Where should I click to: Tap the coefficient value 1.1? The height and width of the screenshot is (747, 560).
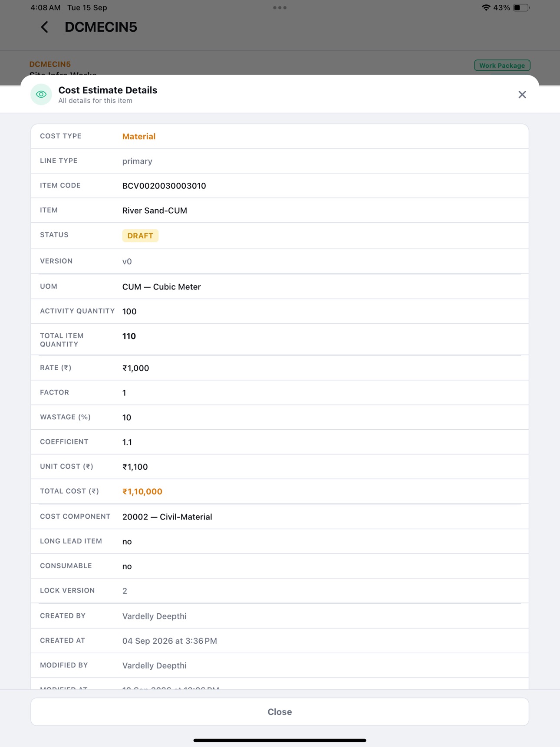127,442
